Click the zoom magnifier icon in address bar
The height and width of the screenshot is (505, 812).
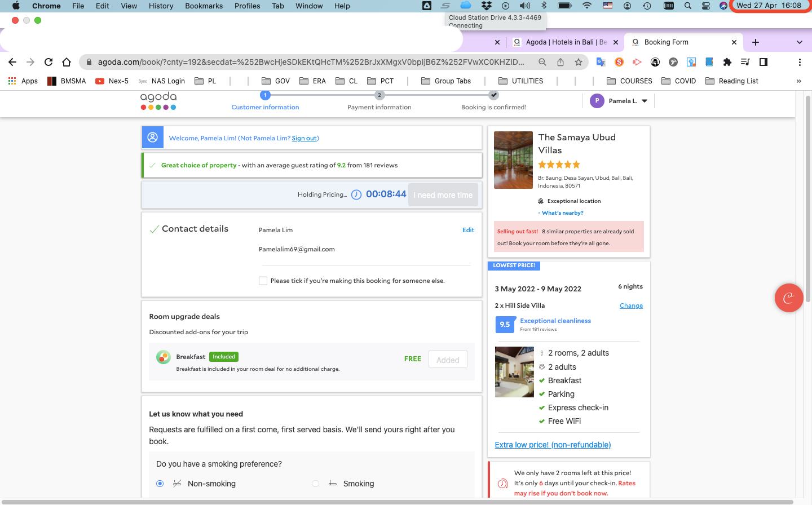[x=542, y=62]
